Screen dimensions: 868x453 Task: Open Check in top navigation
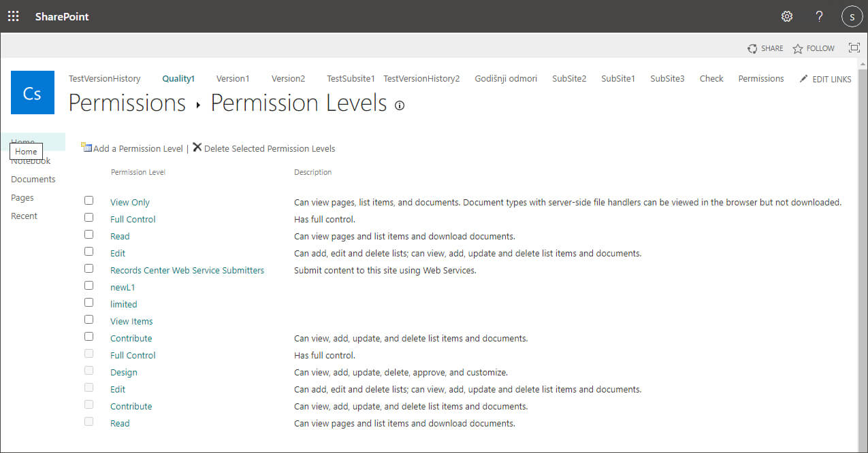711,78
